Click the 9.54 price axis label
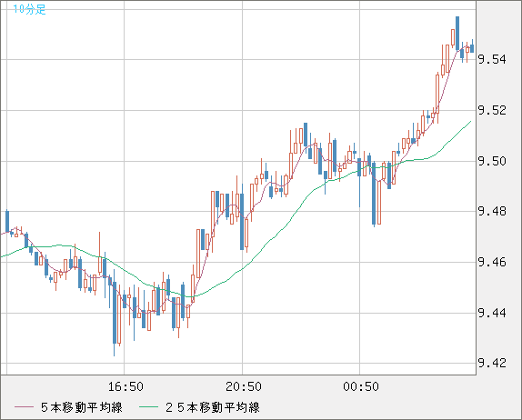 pos(492,60)
